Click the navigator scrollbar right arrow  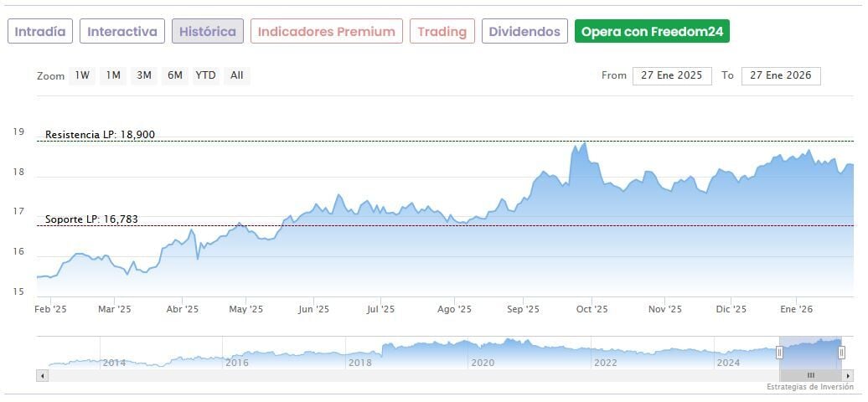pos(848,376)
